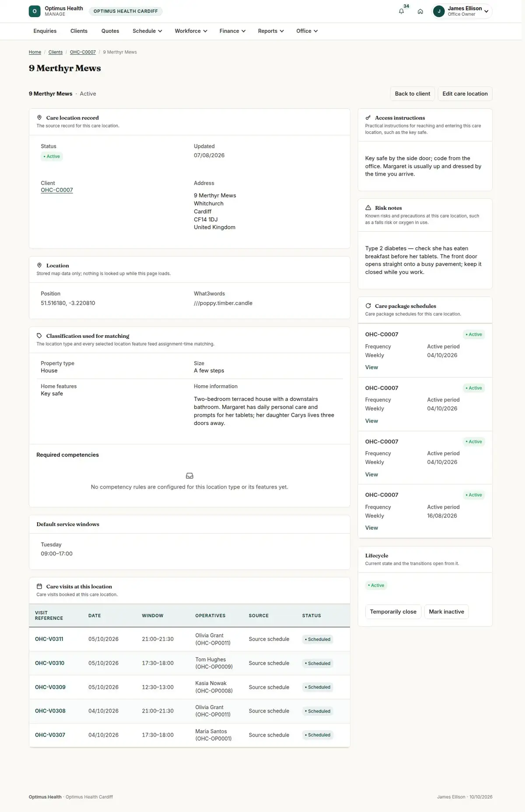Click the empty inbox icon under Required competencies
The width and height of the screenshot is (525, 812).
(189, 476)
